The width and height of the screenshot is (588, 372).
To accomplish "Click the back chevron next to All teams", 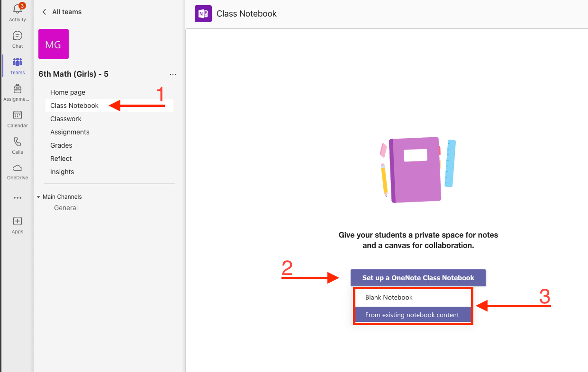I will [44, 11].
